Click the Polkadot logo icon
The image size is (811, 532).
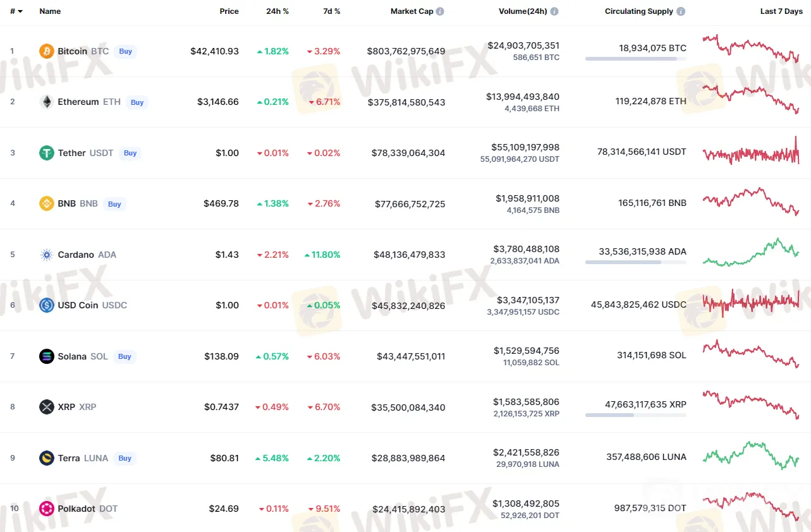47,509
